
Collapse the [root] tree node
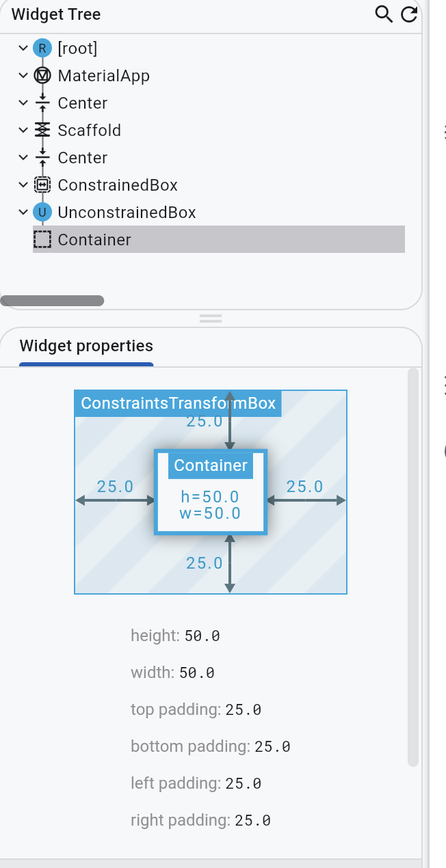coord(23,49)
